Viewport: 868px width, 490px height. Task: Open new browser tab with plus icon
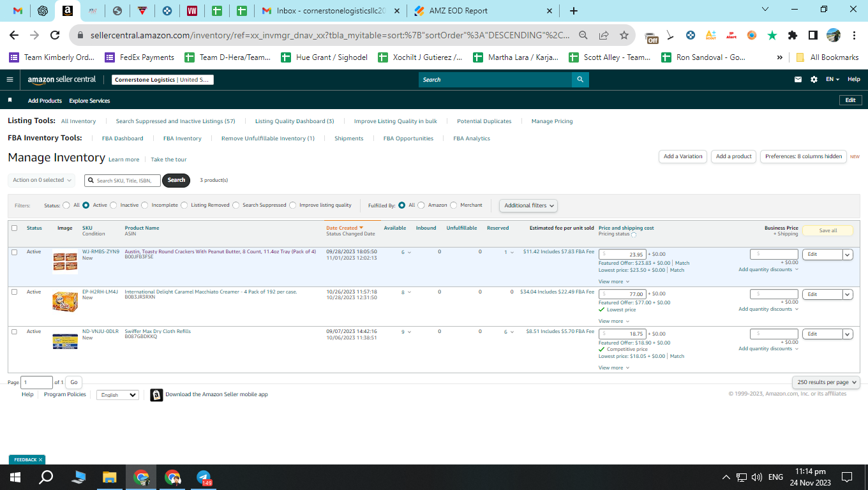click(x=574, y=11)
